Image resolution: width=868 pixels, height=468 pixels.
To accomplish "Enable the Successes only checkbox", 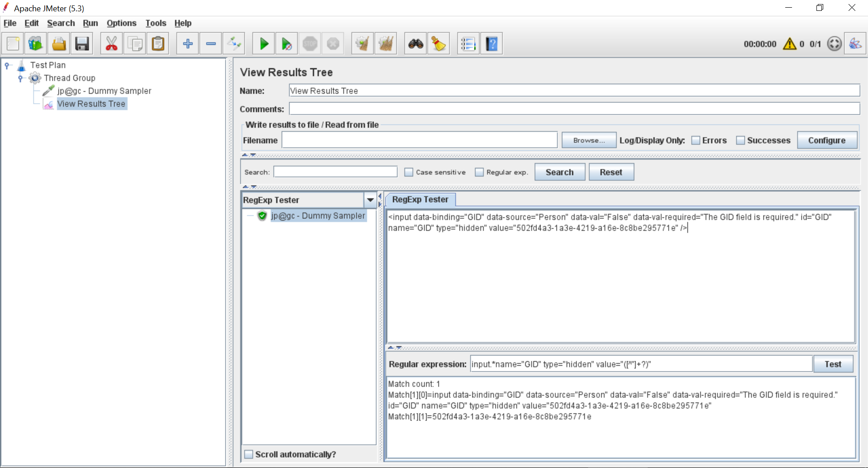I will [740, 140].
